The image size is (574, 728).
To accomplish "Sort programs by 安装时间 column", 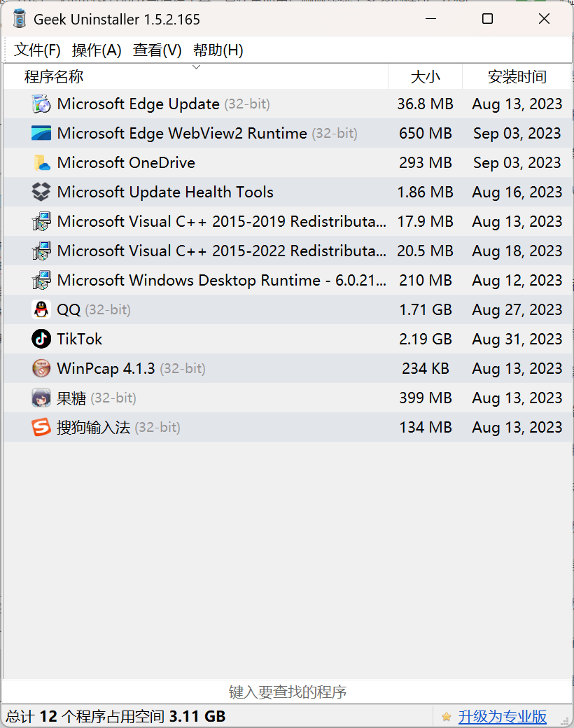I will click(x=517, y=76).
